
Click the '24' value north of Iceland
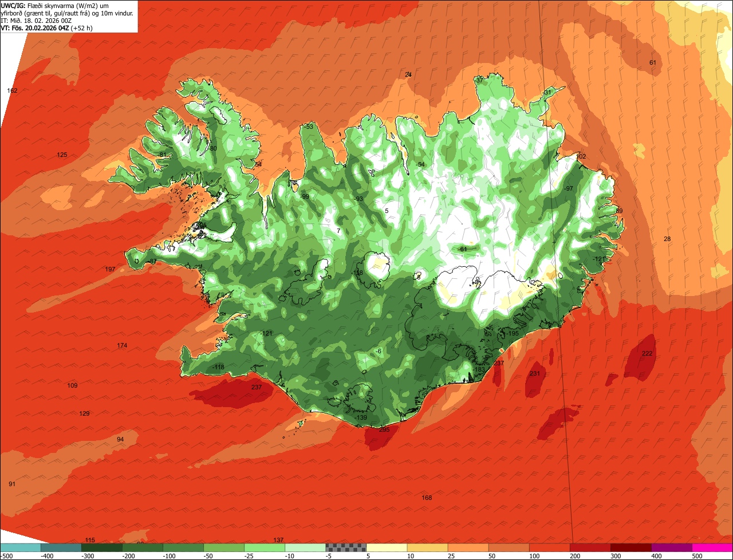click(408, 74)
